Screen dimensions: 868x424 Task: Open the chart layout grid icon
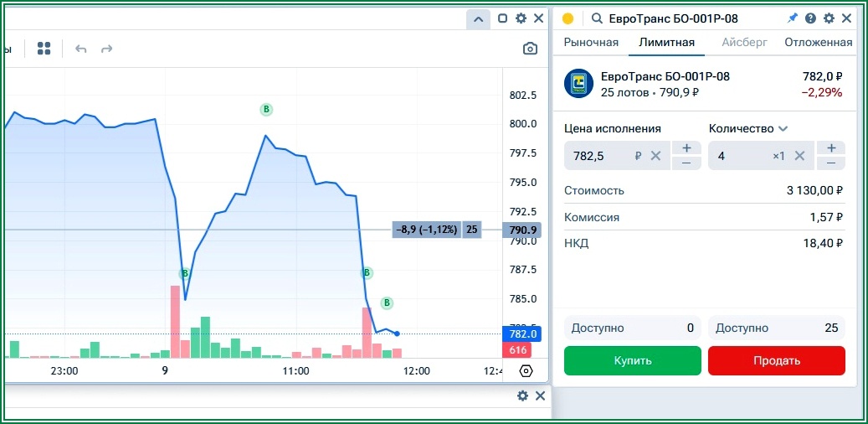(x=44, y=49)
